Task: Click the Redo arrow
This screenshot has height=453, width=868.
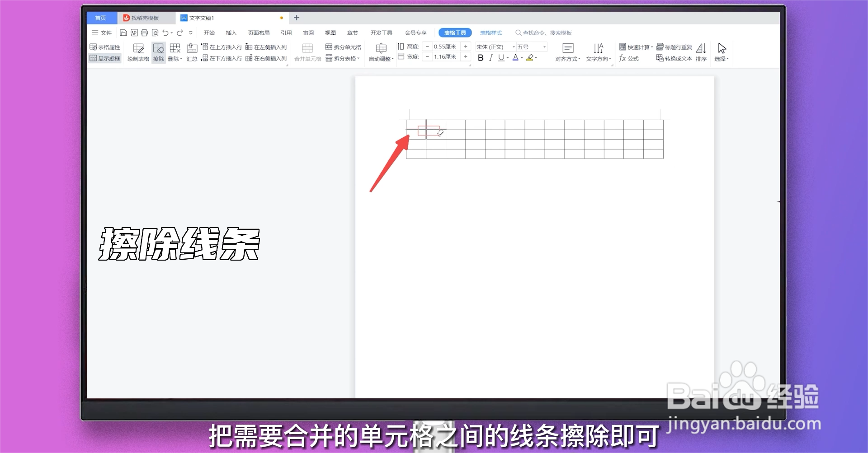Action: coord(180,33)
